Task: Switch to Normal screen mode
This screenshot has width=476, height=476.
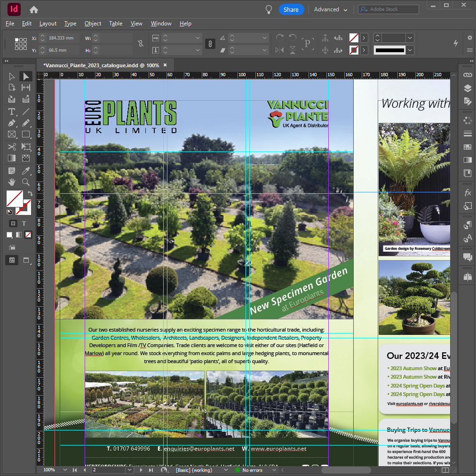Action: 12,260
